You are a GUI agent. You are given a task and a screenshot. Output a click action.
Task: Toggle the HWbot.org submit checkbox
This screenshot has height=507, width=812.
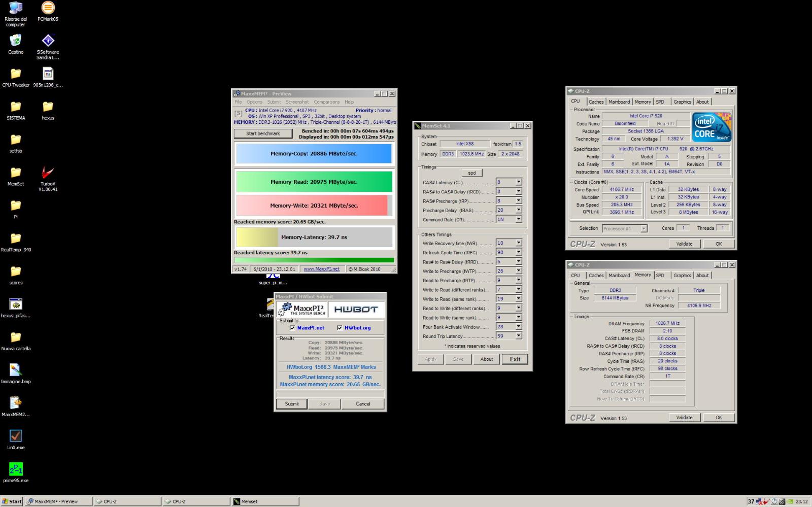pyautogui.click(x=340, y=328)
